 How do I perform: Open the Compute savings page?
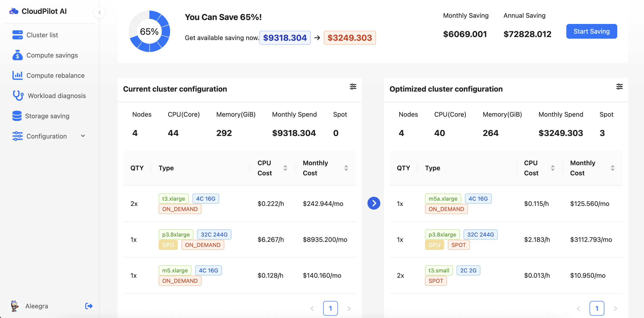click(52, 55)
